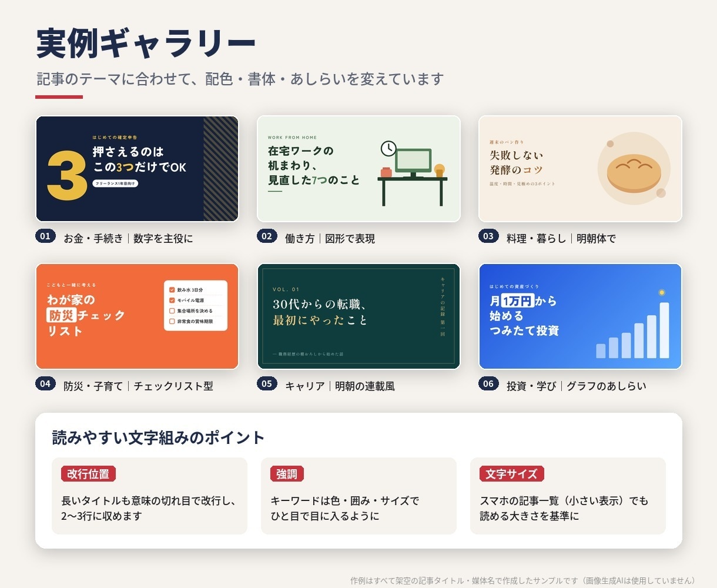
Task: Click the heading 読みやすい文字組みのポイント
Action: point(159,438)
